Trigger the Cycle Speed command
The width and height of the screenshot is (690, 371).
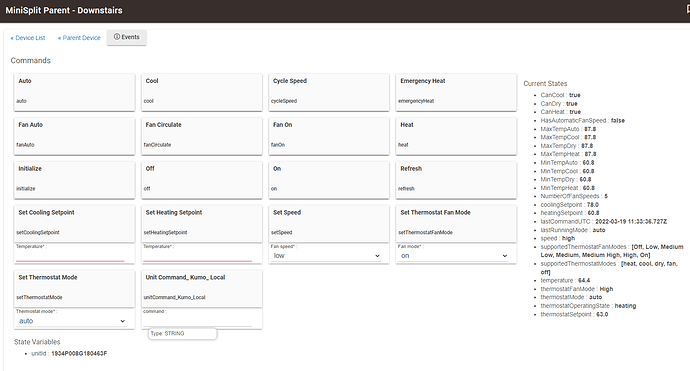point(329,92)
